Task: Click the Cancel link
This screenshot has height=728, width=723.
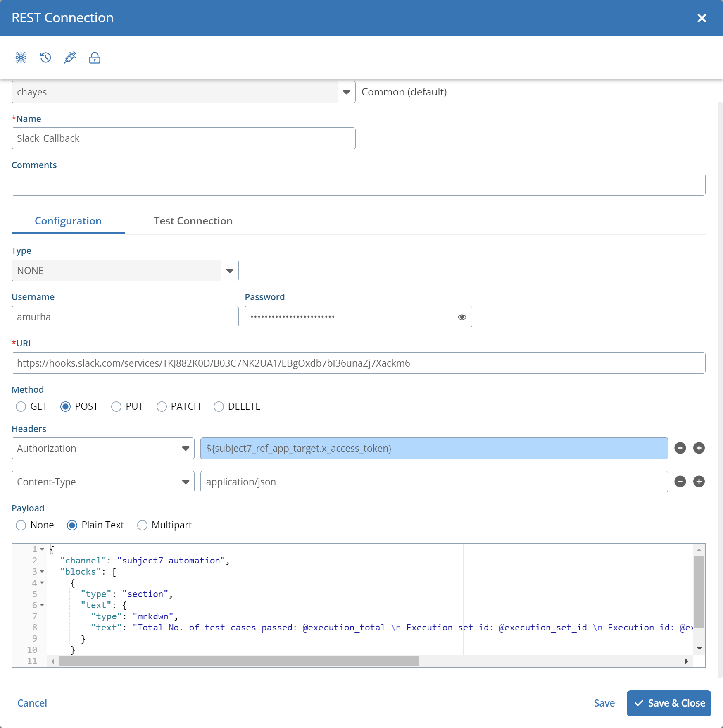Action: click(32, 703)
